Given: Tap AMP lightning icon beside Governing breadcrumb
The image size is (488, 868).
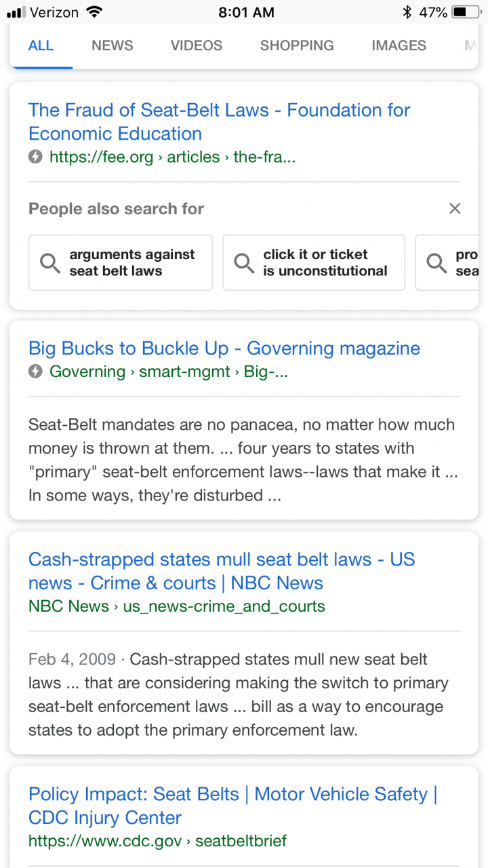Looking at the screenshot, I should click(x=35, y=372).
